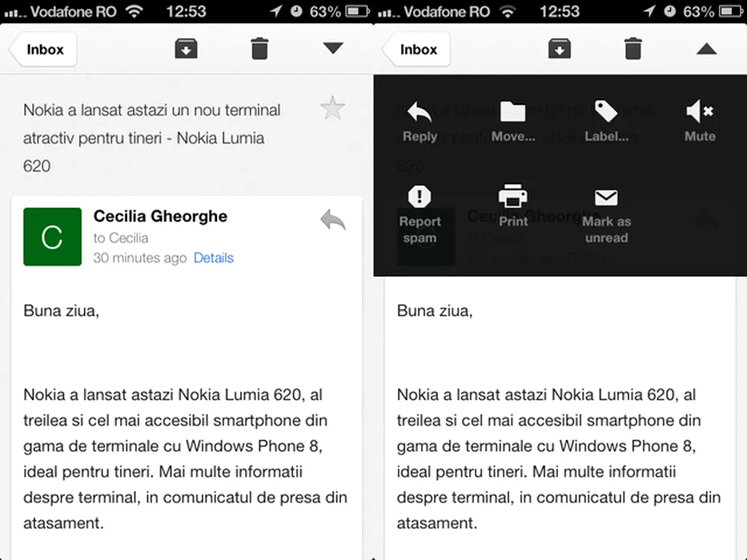747x560 pixels.
Task: Star the Nokia Lumia 620 email
Action: pos(332,108)
